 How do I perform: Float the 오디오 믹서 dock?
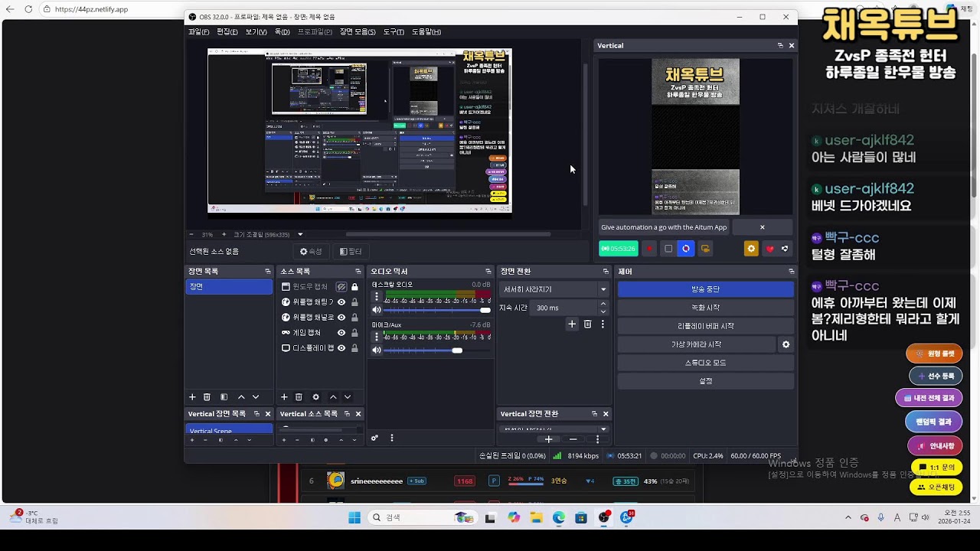[x=488, y=272]
